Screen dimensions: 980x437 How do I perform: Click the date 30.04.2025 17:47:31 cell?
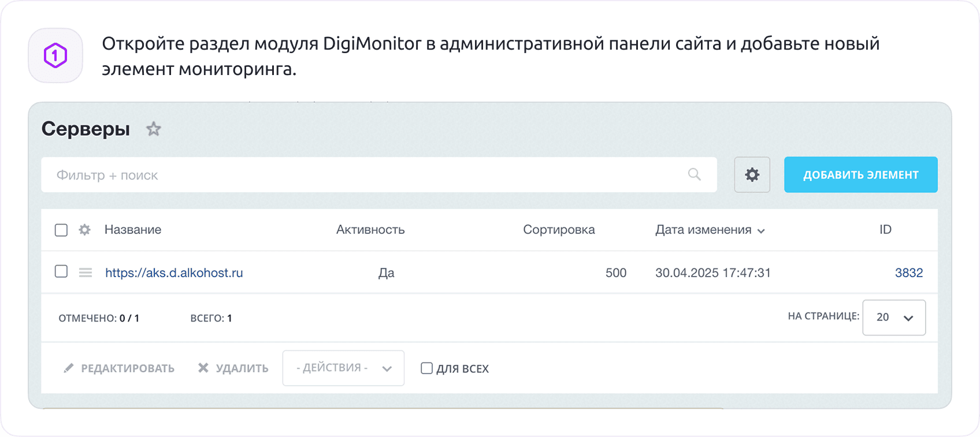click(713, 272)
